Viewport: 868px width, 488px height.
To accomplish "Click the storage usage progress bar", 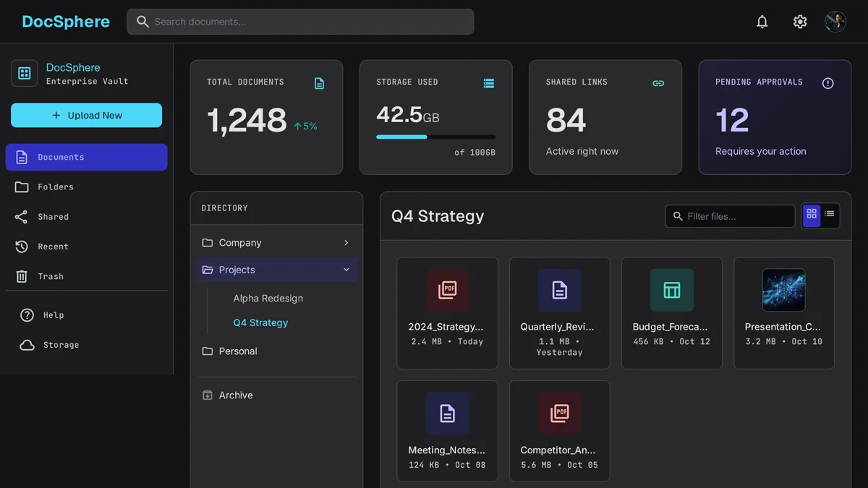I will [x=436, y=137].
